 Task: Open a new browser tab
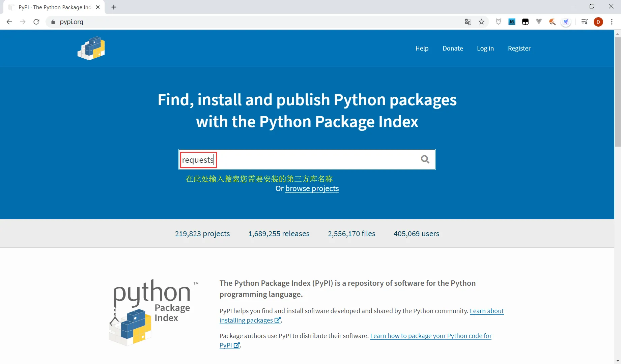pos(114,7)
